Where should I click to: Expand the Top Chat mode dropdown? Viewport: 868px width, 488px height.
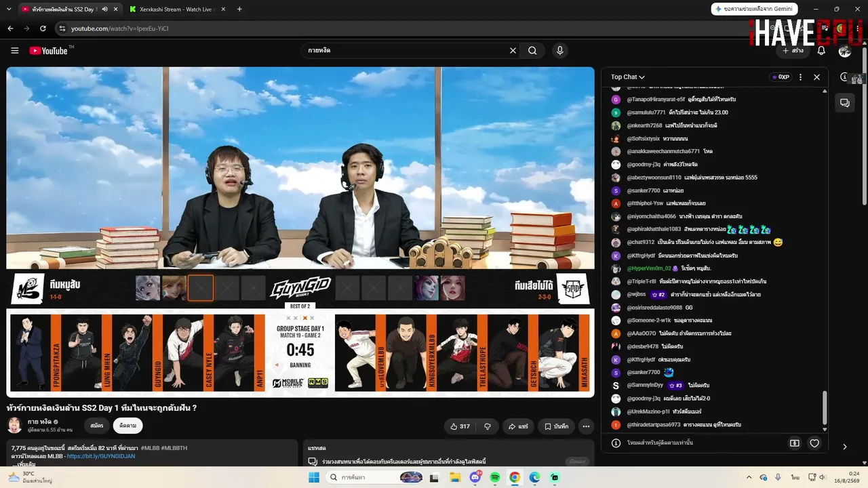pos(627,77)
